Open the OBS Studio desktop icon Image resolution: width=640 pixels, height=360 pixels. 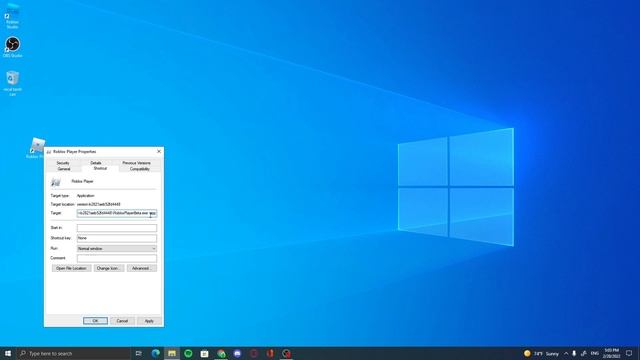pyautogui.click(x=12, y=47)
